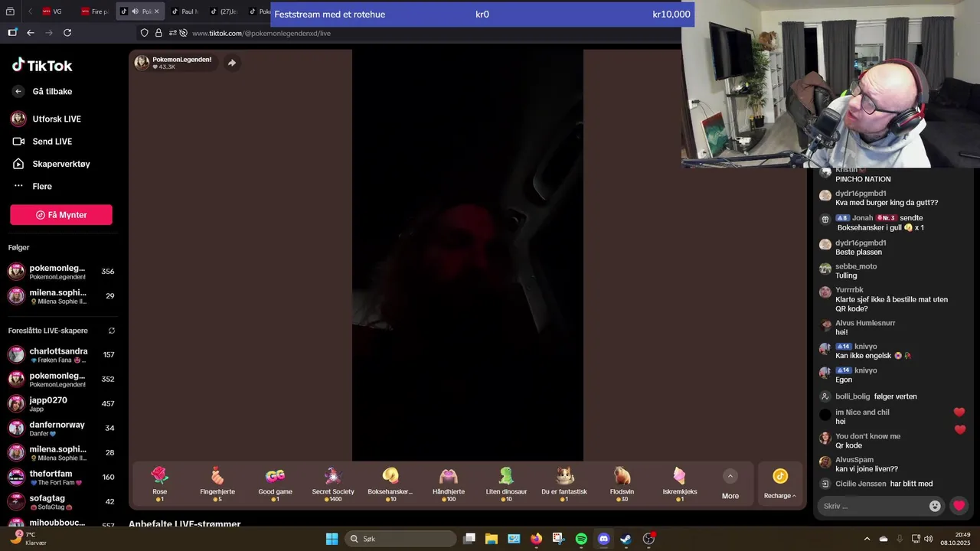Send the Fingerhjerte gift
The width and height of the screenshot is (980, 551).
point(217,484)
